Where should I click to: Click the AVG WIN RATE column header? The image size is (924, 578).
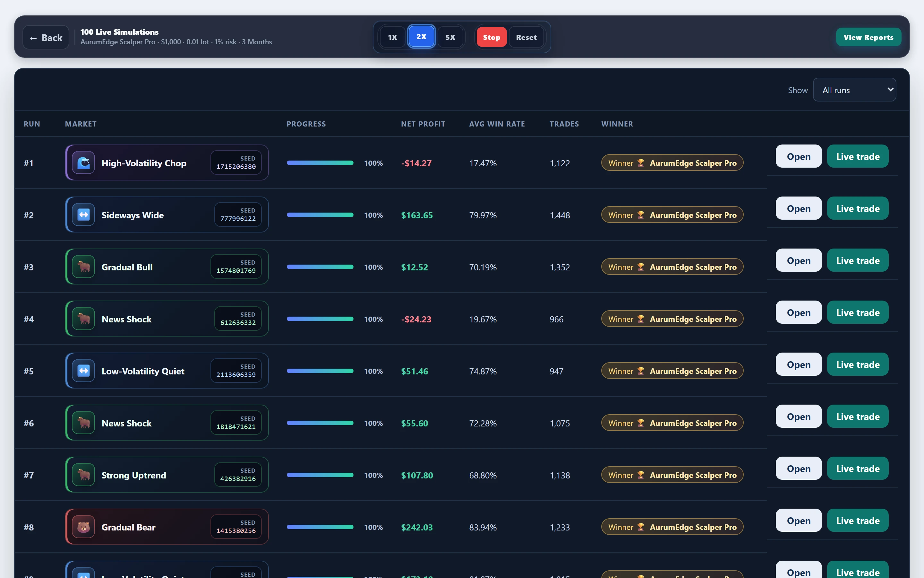point(497,124)
